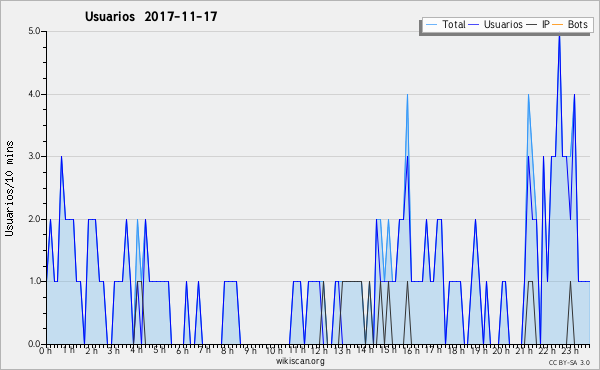Click the 'Bots' legend label
Screen dimensions: 600x370
click(x=577, y=24)
